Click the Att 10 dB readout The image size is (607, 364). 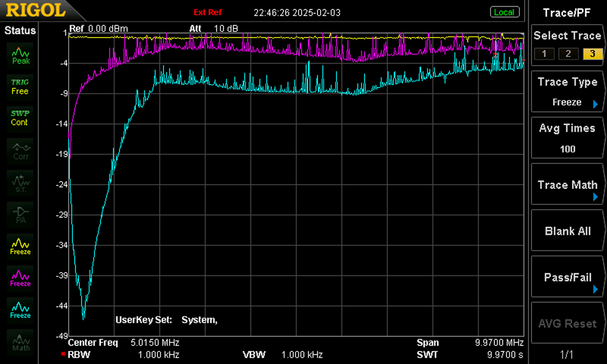point(213,29)
